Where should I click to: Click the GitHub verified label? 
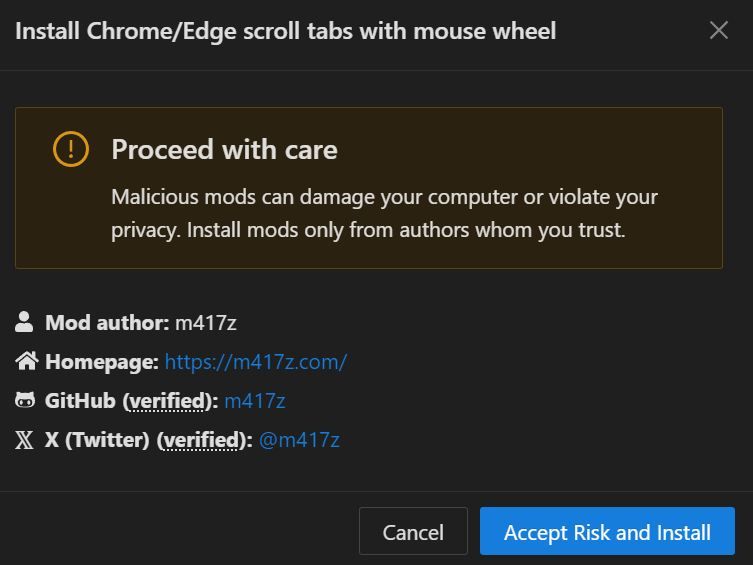tap(168, 400)
